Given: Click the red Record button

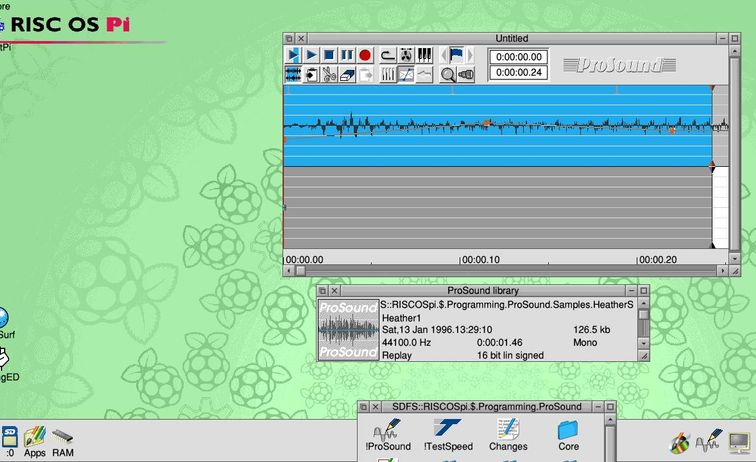Looking at the screenshot, I should [365, 55].
